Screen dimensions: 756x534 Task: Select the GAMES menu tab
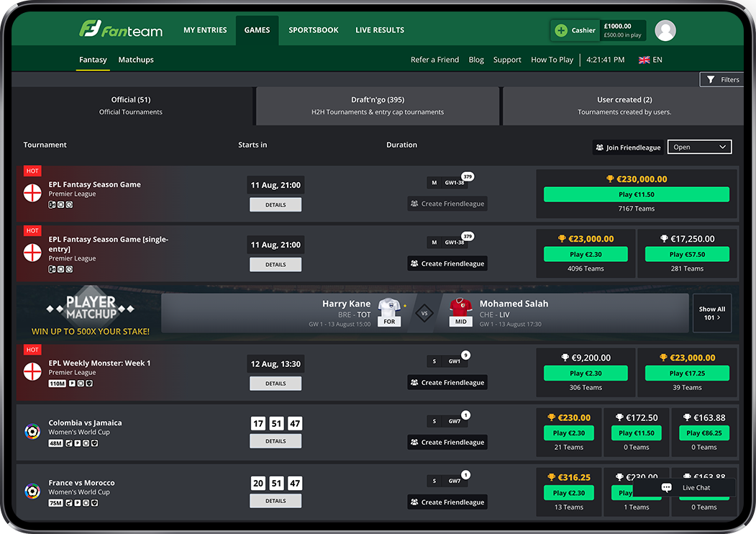coord(257,30)
